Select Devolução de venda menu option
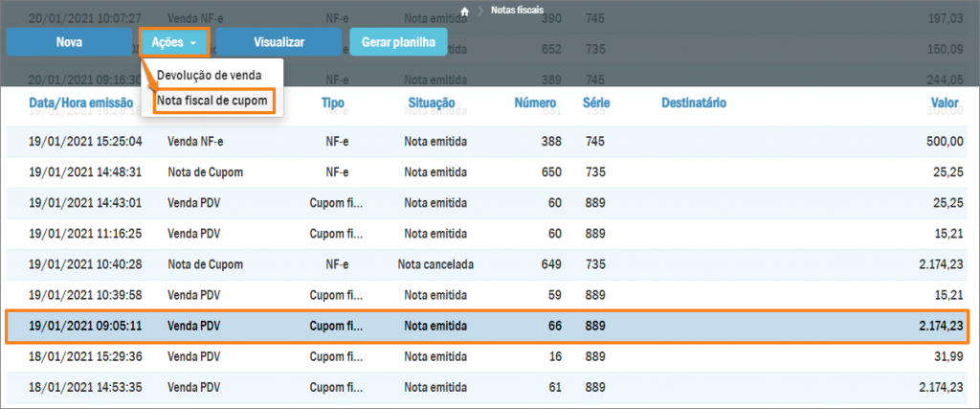Image resolution: width=980 pixels, height=409 pixels. (x=211, y=76)
